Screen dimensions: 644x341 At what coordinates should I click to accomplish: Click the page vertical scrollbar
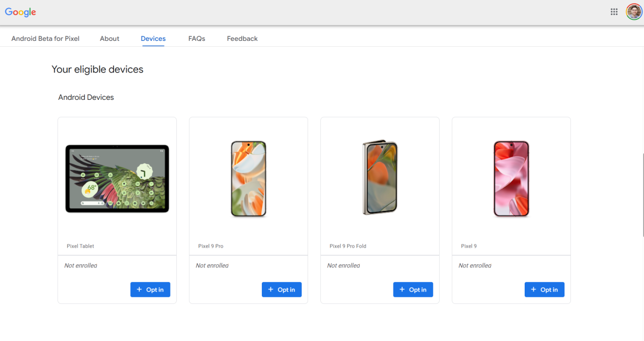[642, 195]
